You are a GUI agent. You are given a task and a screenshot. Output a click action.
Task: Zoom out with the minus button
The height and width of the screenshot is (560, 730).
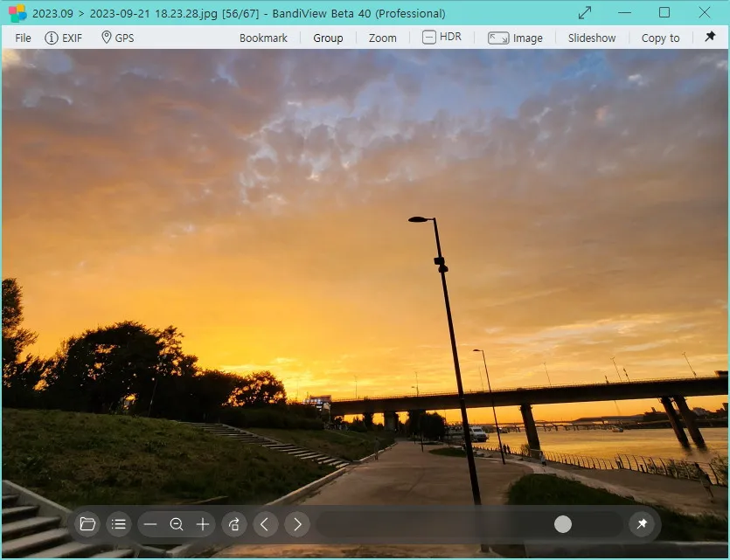pos(150,524)
